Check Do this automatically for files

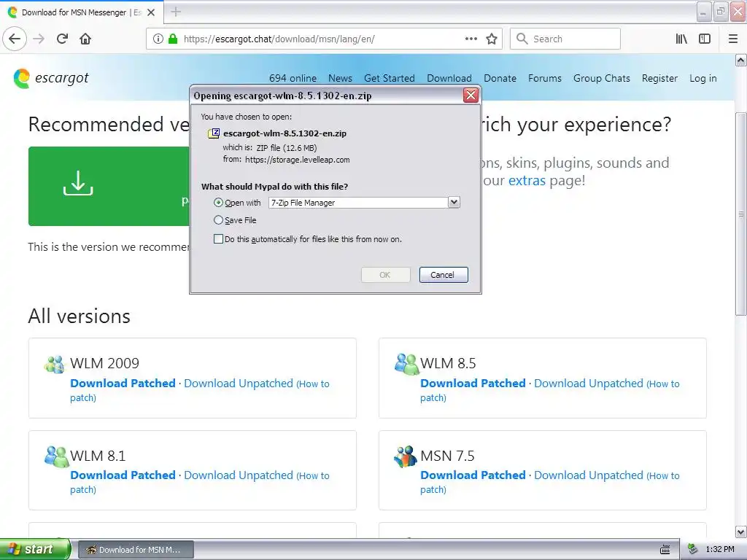[218, 239]
